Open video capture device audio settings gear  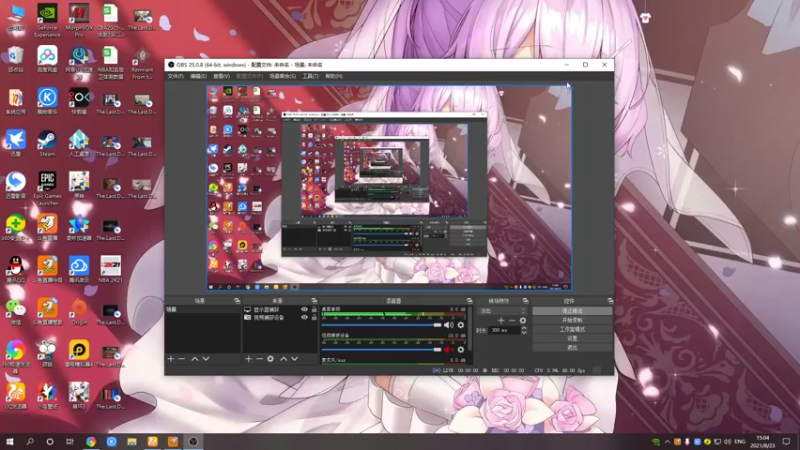[x=461, y=349]
